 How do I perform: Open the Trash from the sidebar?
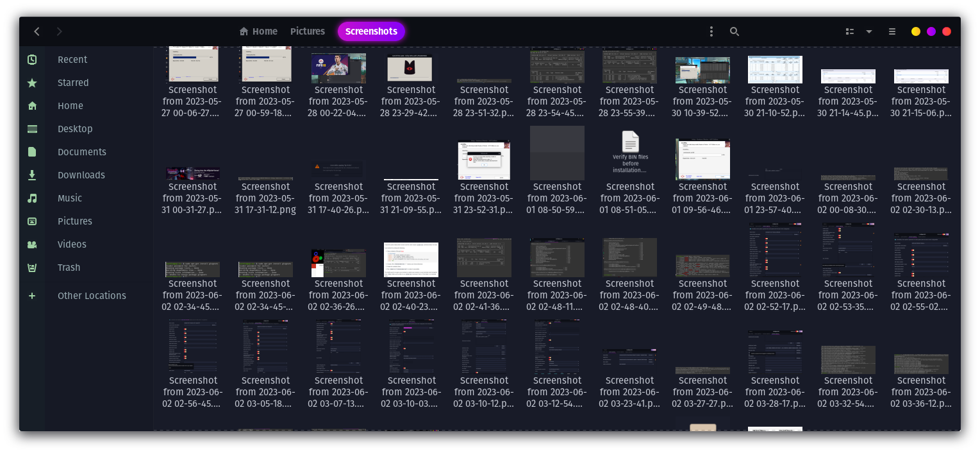tap(69, 268)
